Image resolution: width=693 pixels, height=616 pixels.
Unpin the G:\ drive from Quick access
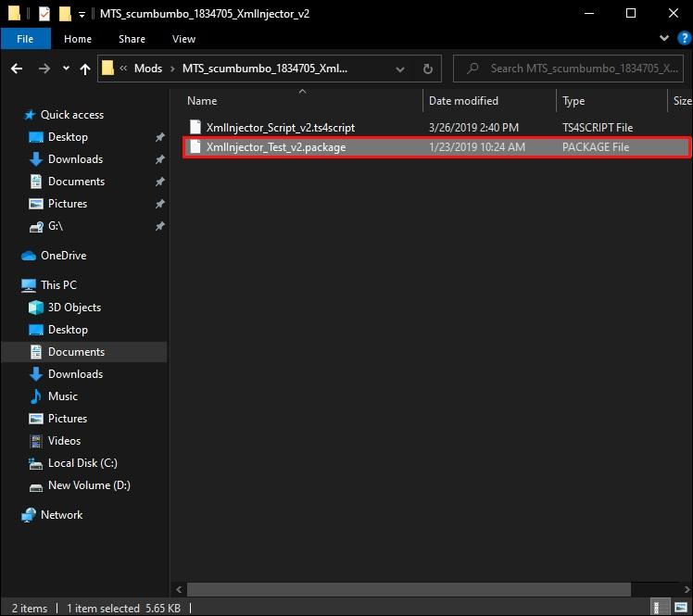(159, 226)
